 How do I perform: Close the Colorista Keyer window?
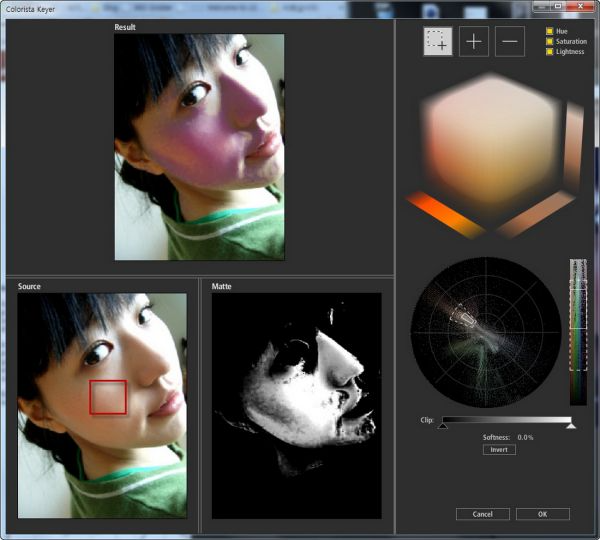click(581, 6)
